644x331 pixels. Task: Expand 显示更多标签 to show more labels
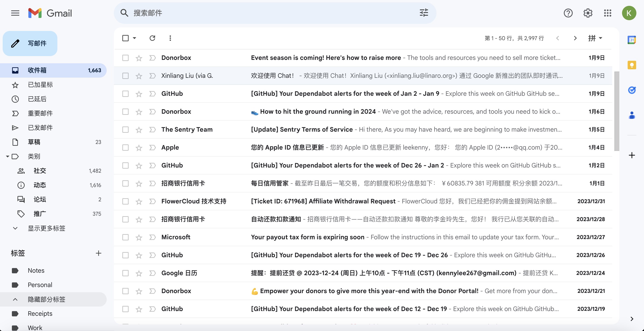[47, 228]
